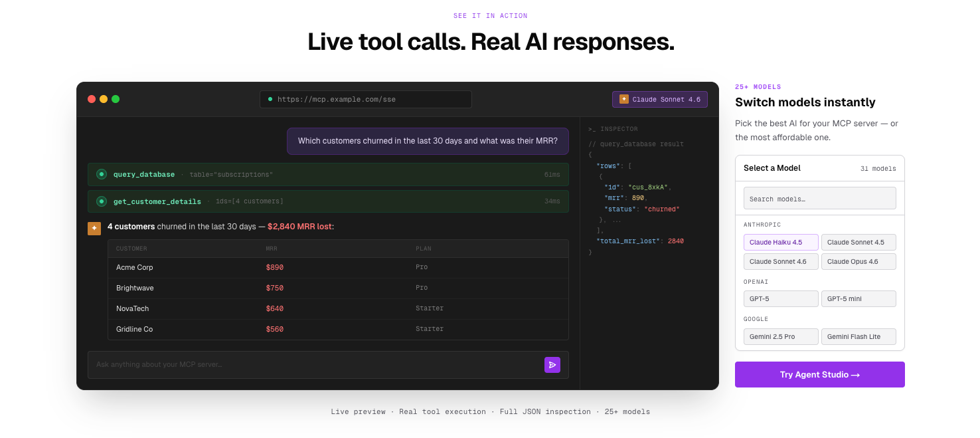The height and width of the screenshot is (438, 980).
Task: Click the NovaTech customer cell
Action: [x=133, y=308]
